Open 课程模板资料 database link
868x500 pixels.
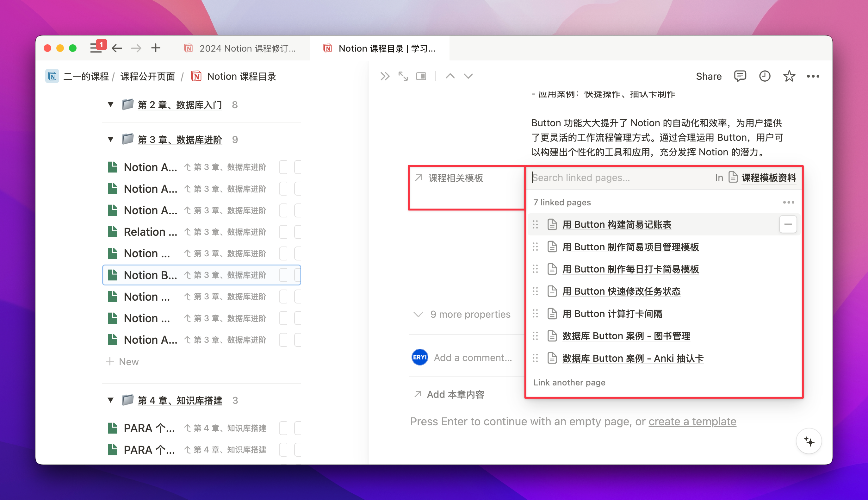click(768, 178)
